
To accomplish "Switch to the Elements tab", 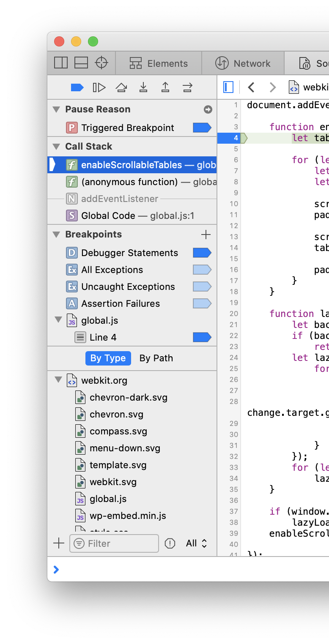I will click(159, 63).
